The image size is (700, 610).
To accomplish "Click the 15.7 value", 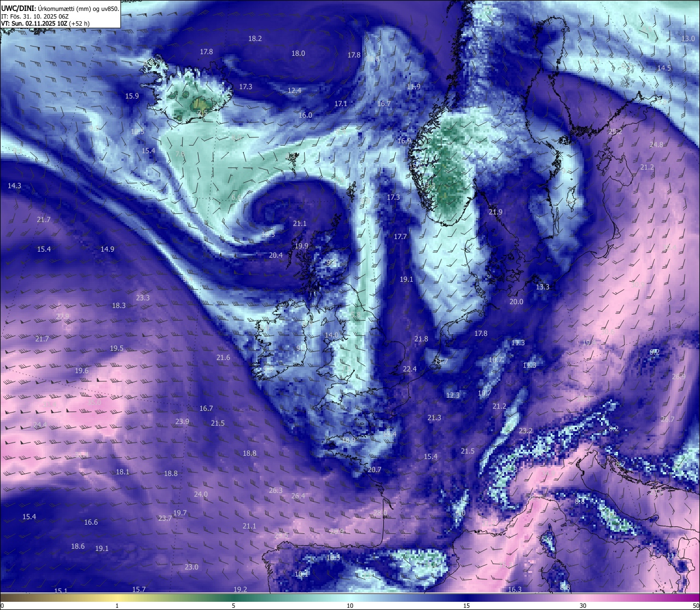I will (x=139, y=589).
